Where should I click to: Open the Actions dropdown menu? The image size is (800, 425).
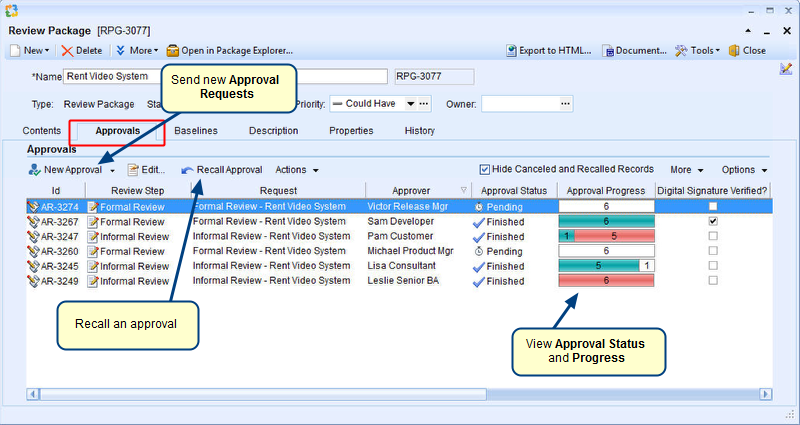point(297,170)
